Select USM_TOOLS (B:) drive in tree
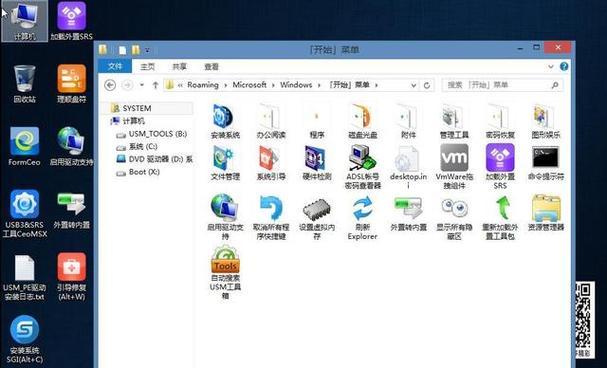607x368 pixels. (152, 134)
